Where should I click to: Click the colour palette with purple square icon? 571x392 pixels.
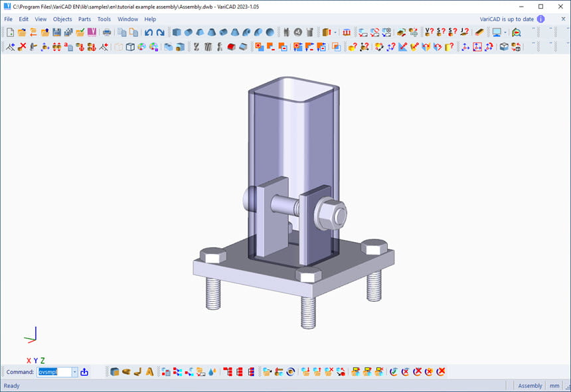pos(153,46)
